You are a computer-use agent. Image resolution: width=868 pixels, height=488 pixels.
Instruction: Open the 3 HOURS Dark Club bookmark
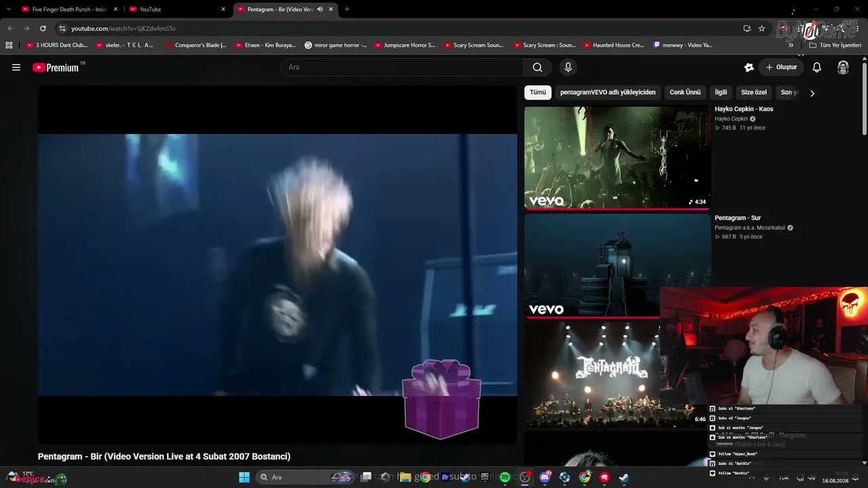coord(57,45)
